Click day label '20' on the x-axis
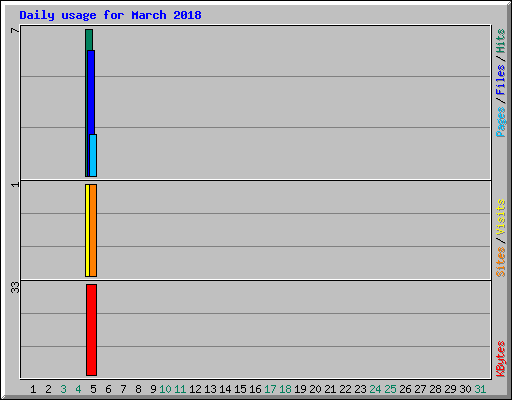512x400 pixels. (x=315, y=389)
